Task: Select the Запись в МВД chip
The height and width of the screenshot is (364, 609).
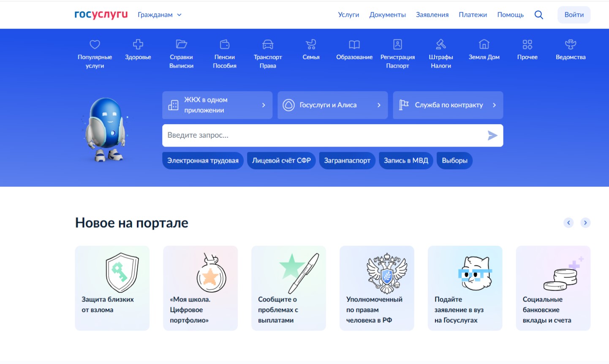Action: [406, 161]
